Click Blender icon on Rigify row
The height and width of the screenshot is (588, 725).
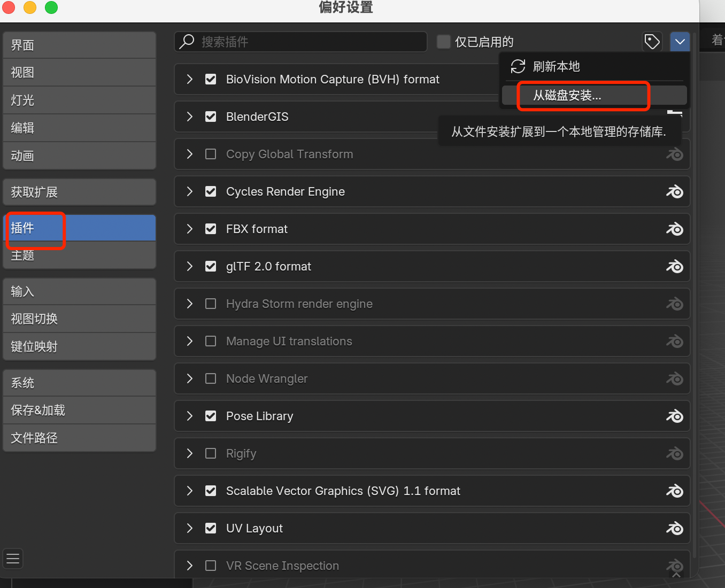[x=675, y=454]
